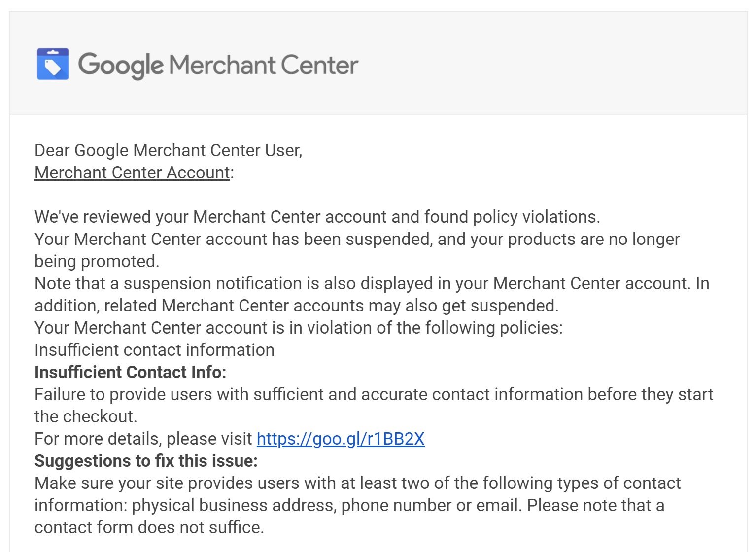Image resolution: width=756 pixels, height=552 pixels.
Task: Click the non-bold 'Insufficient contact information' line
Action: (x=155, y=350)
